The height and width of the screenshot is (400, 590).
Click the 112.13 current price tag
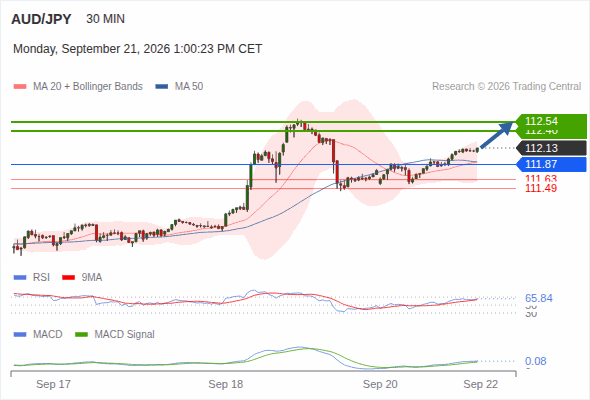pos(551,148)
